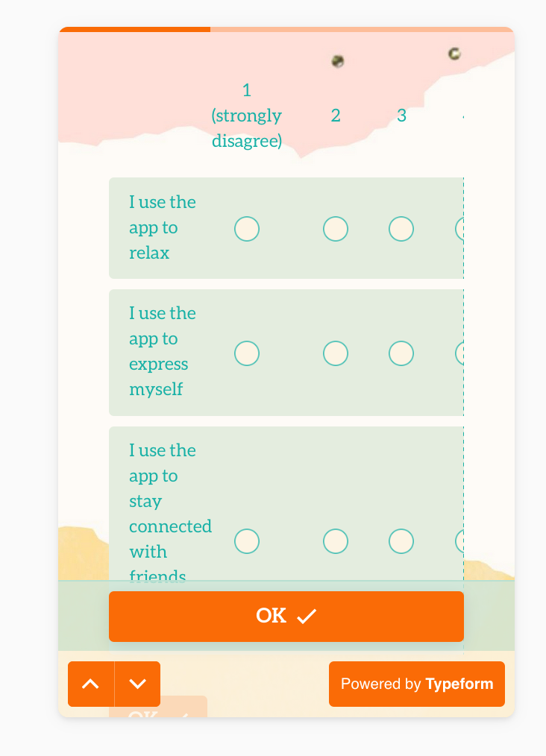Screen dimensions: 546x756
Task: Choose the partly visible fourth option for relax row
Action: pos(459,229)
